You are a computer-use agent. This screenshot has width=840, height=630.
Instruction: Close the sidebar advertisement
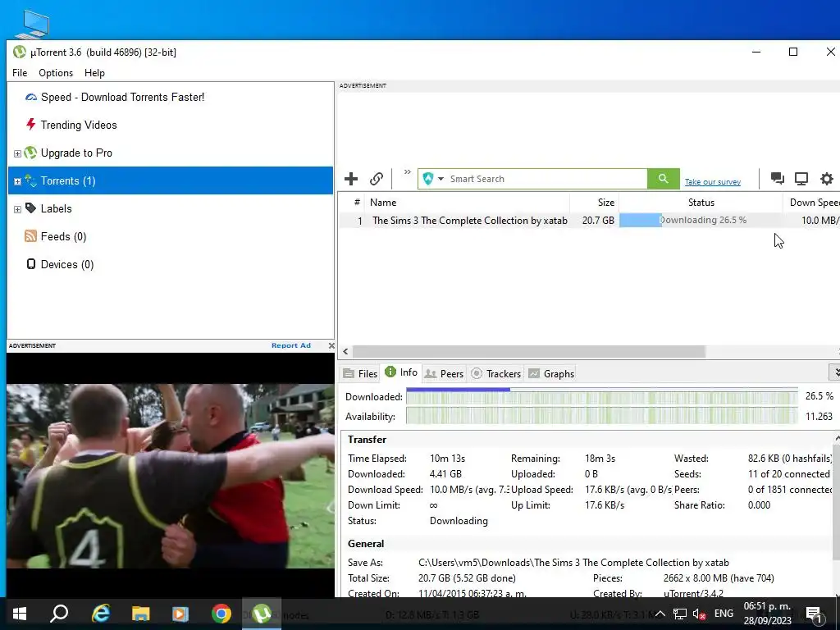(331, 345)
